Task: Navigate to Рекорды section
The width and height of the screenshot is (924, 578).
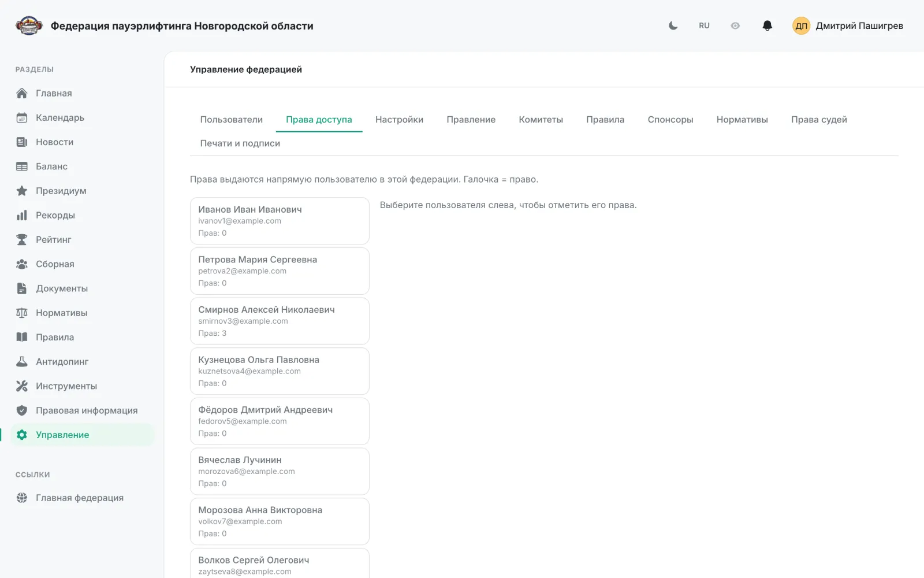Action: coord(83,215)
